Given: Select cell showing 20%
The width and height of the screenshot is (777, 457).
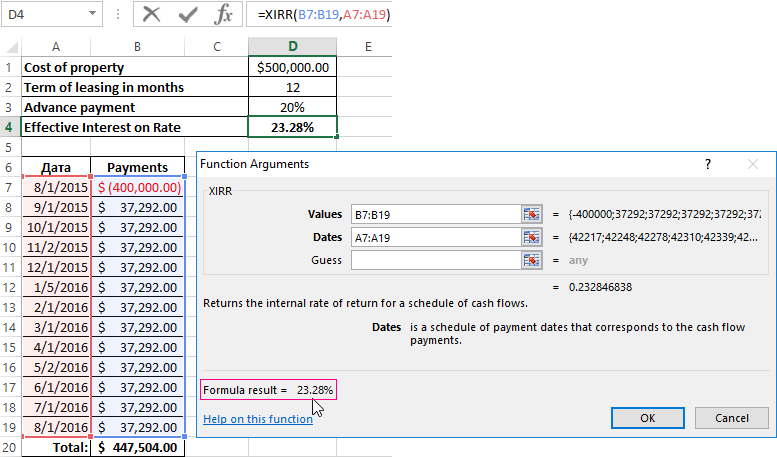Looking at the screenshot, I should [293, 108].
